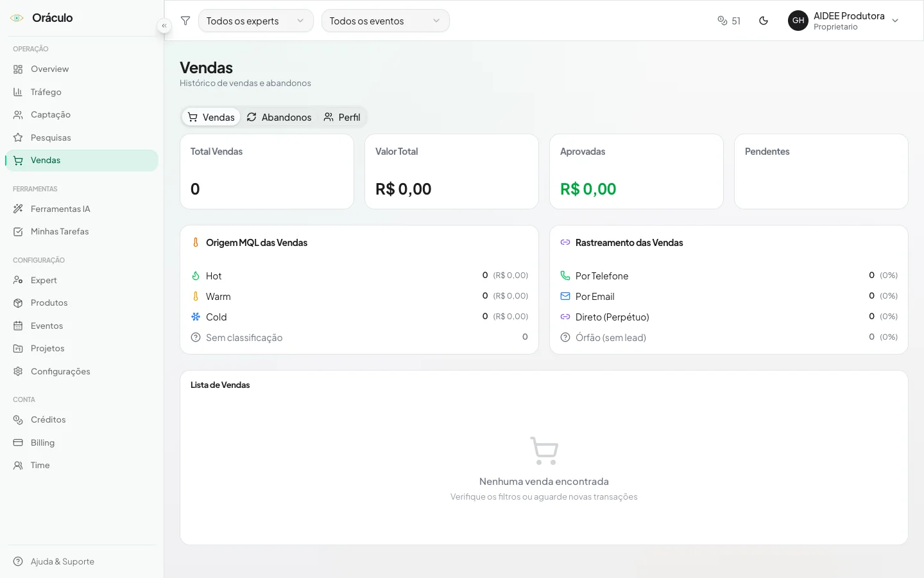Click the Configurações gear icon

(x=18, y=371)
